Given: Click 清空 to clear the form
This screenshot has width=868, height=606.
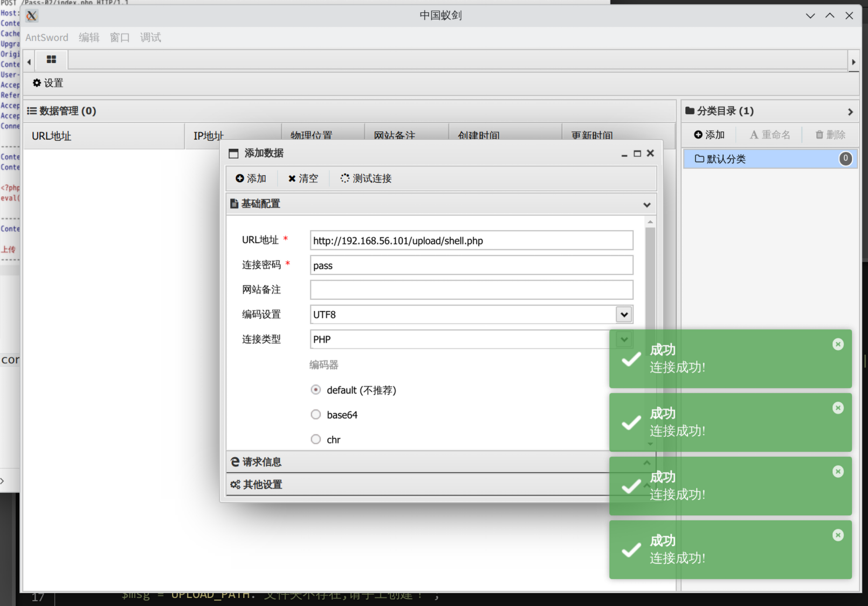Looking at the screenshot, I should (303, 178).
